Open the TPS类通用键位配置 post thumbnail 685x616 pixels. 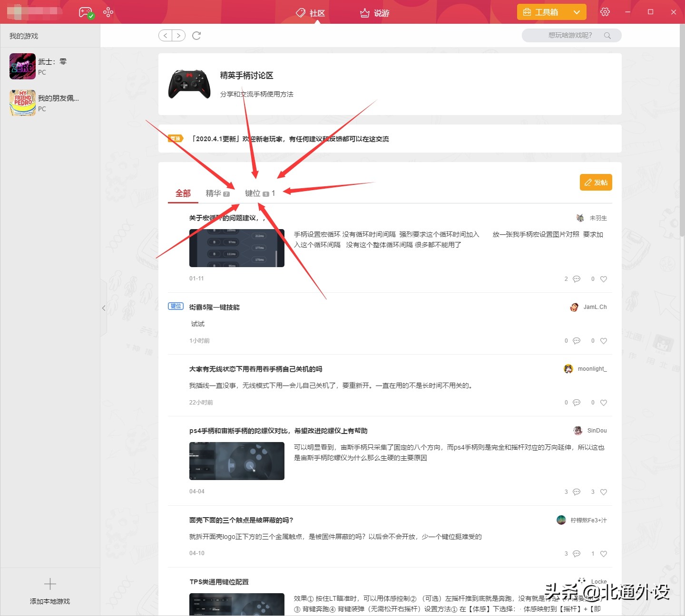click(x=237, y=605)
